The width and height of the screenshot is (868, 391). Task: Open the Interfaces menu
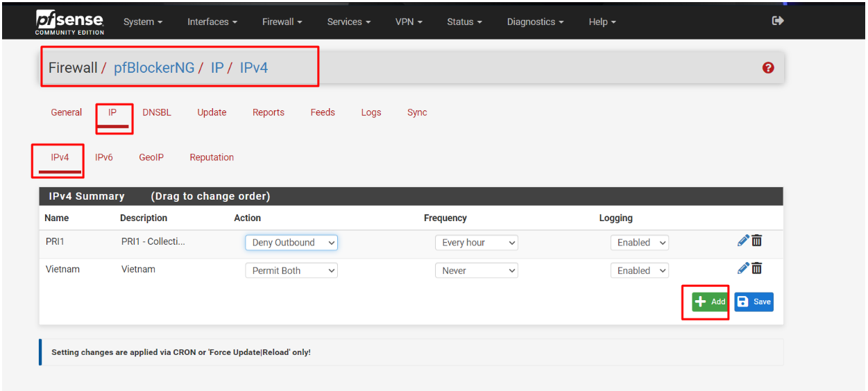212,22
